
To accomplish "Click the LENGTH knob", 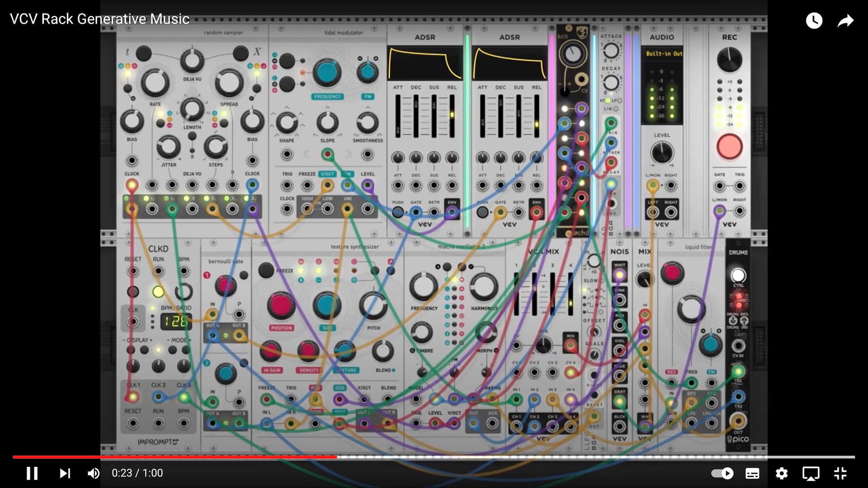I will pos(192,109).
